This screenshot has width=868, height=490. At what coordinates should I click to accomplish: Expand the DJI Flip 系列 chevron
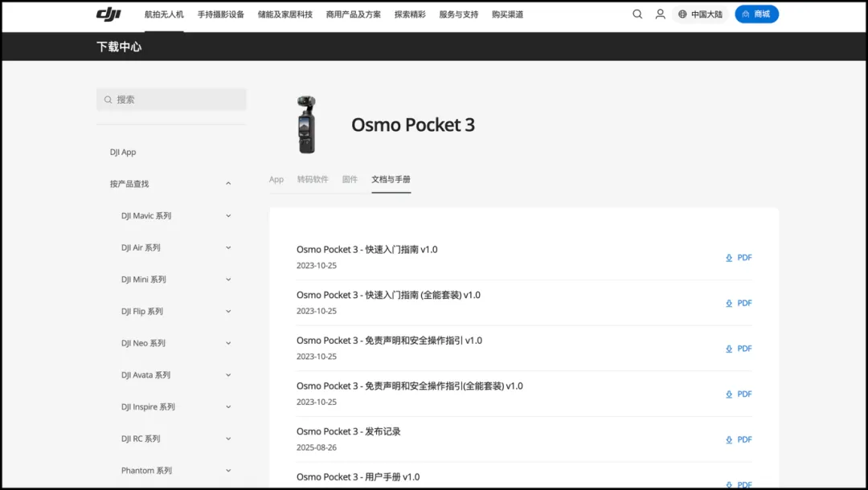click(x=228, y=312)
